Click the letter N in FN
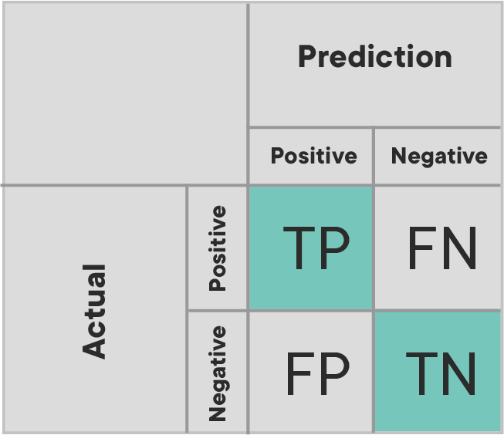 point(460,248)
